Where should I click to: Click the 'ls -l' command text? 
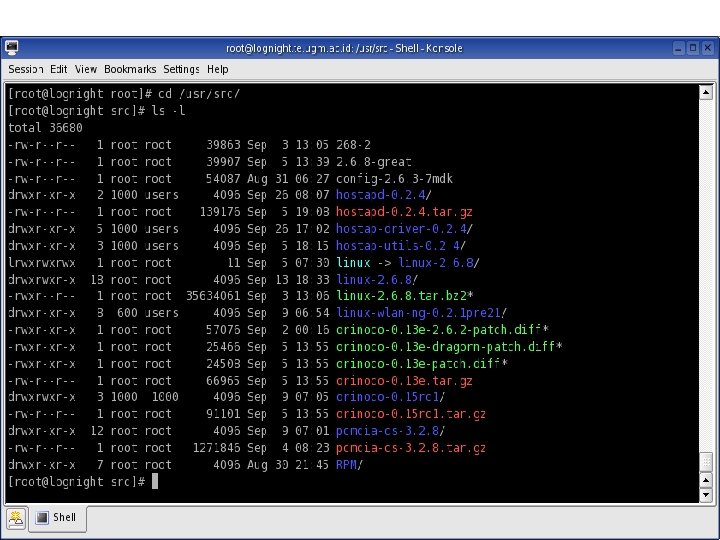click(x=168, y=111)
